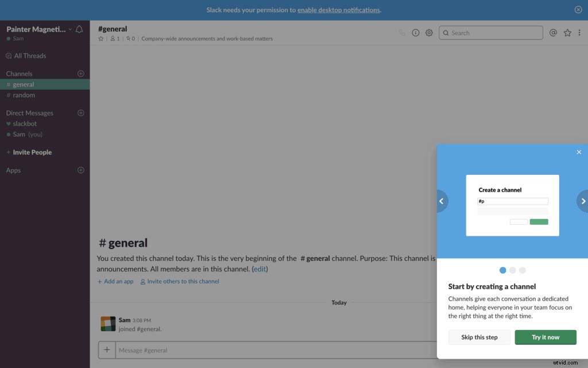Click the plus icon next to Channels
Image resolution: width=588 pixels, height=368 pixels.
coord(81,73)
